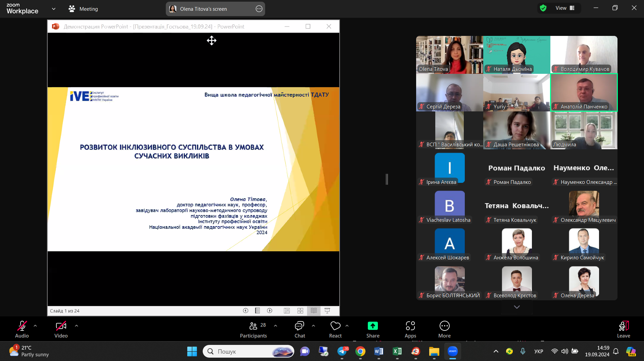Open the Participants panel
Image resolution: width=644 pixels, height=361 pixels.
pyautogui.click(x=253, y=329)
